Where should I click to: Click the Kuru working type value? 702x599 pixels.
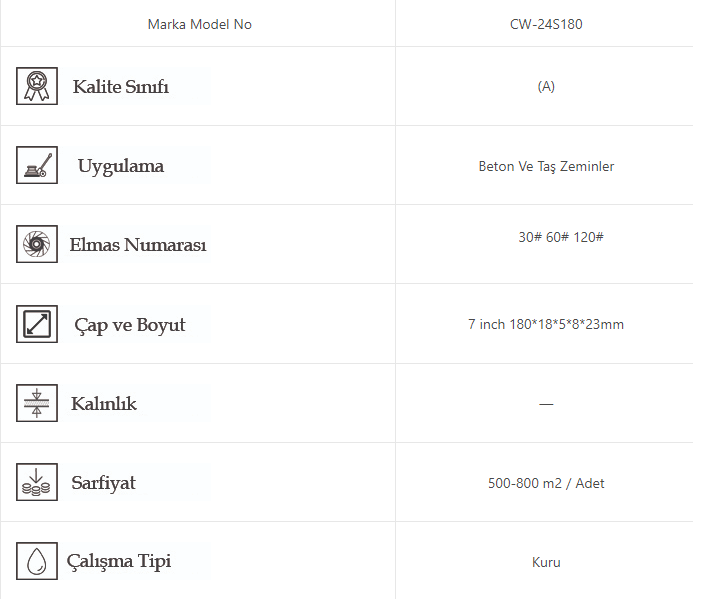(x=546, y=562)
